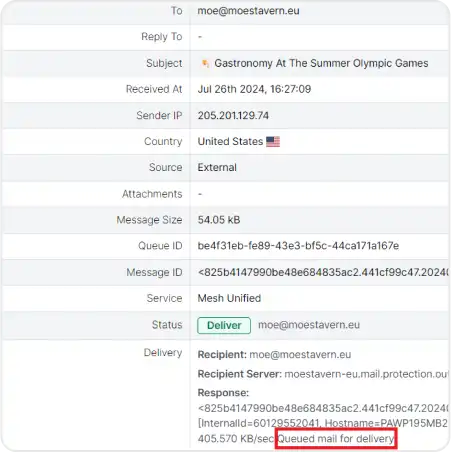Click the Status label
This screenshot has height=452, width=451.
(x=167, y=325)
